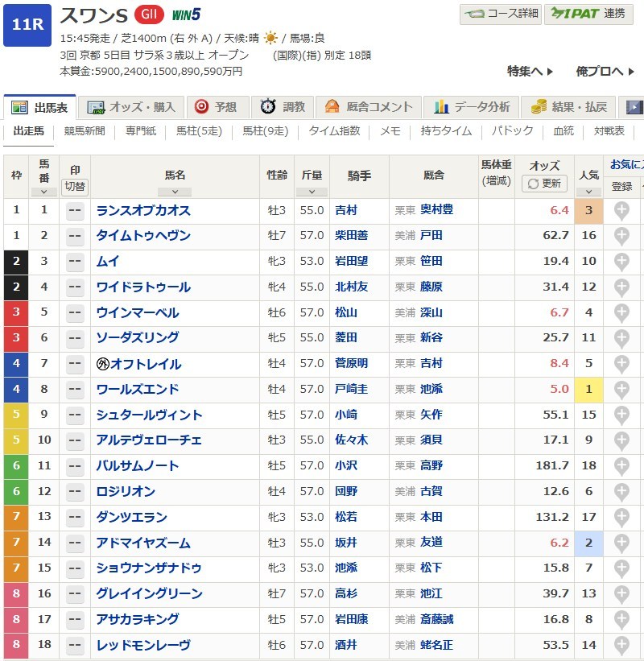Refresh odds with the 更新 button

pyautogui.click(x=544, y=184)
